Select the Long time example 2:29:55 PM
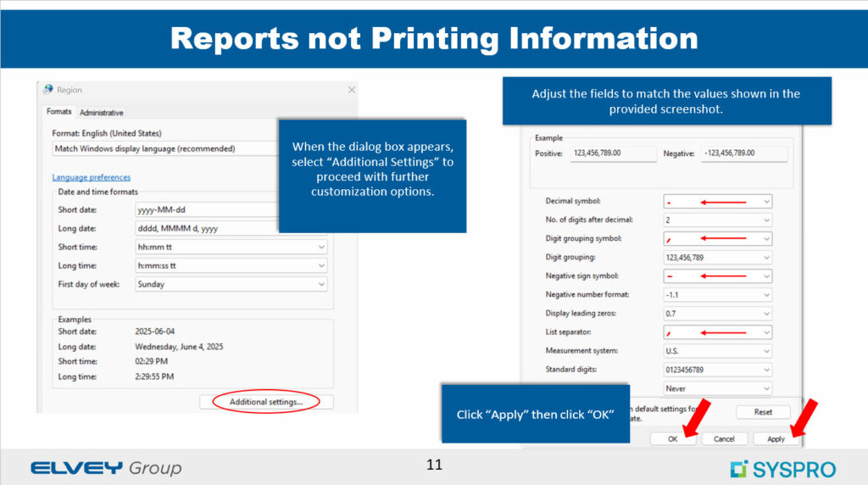 click(x=154, y=376)
